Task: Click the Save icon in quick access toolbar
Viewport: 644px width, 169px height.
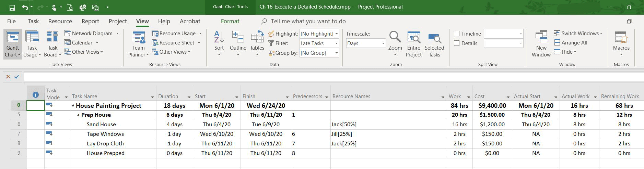Action: (12, 7)
